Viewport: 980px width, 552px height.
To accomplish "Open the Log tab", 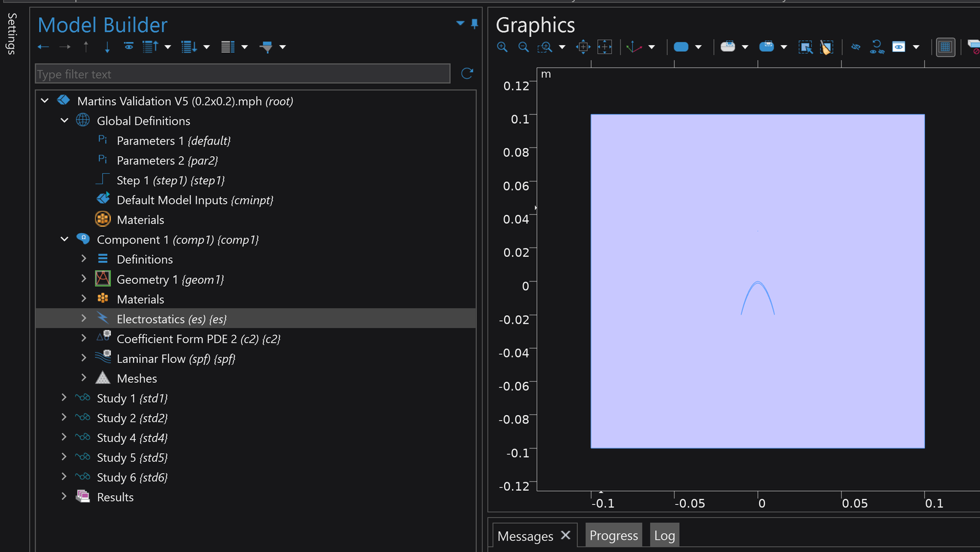I will (x=664, y=535).
